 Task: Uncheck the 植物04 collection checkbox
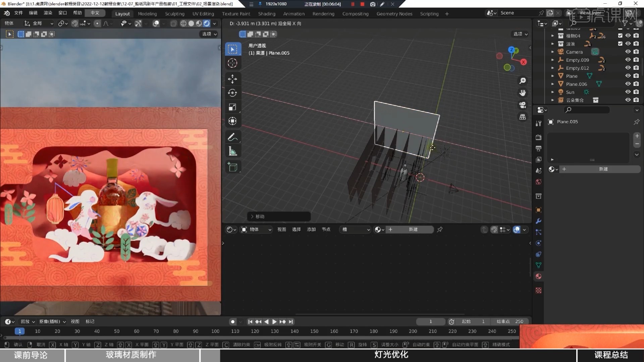tap(620, 36)
